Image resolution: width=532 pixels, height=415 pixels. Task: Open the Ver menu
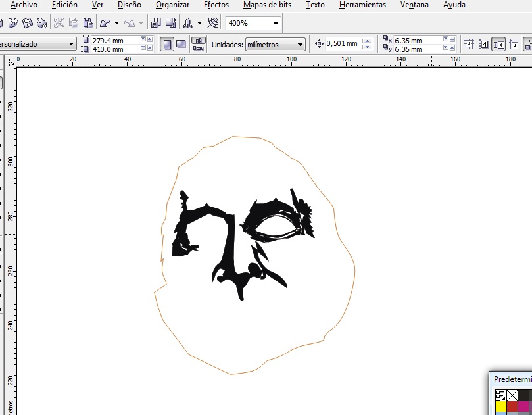pos(97,5)
